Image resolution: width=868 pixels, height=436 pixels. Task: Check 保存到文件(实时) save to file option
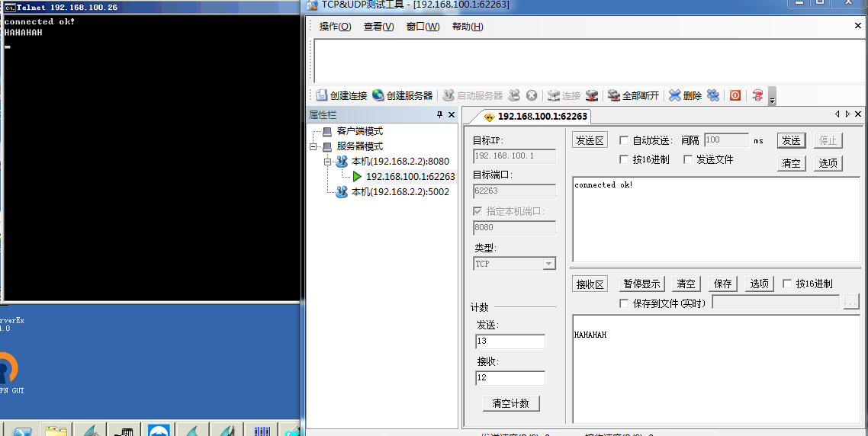[624, 303]
